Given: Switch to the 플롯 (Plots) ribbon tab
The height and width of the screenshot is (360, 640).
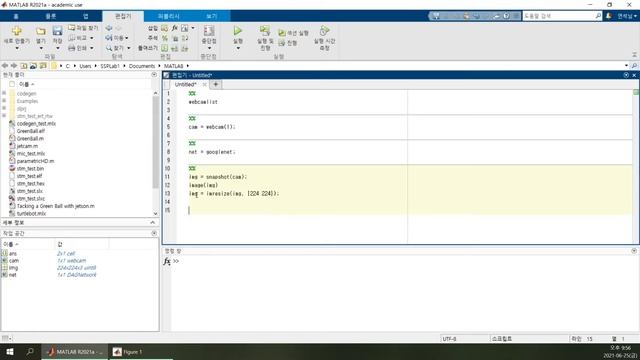Looking at the screenshot, I should click(51, 16).
